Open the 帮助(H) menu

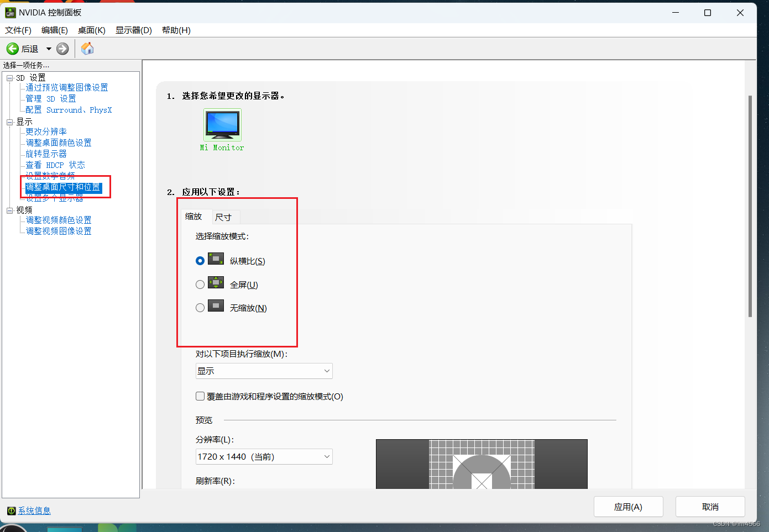click(x=176, y=30)
